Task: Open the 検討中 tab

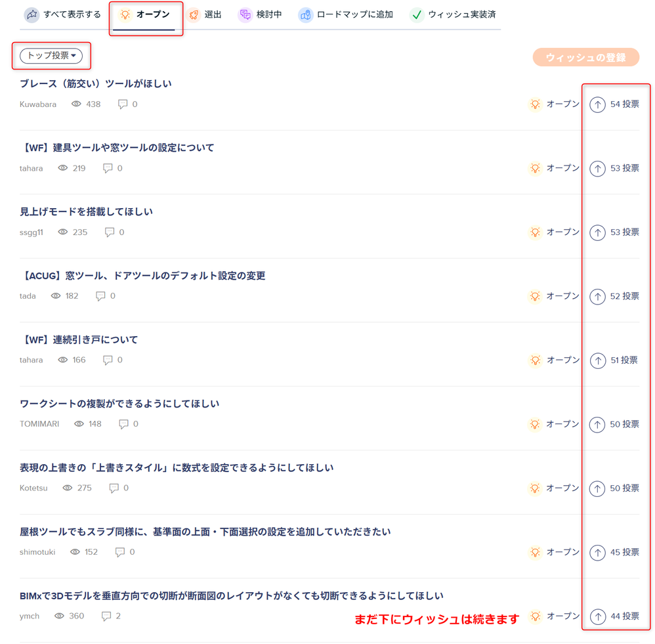Action: (260, 14)
